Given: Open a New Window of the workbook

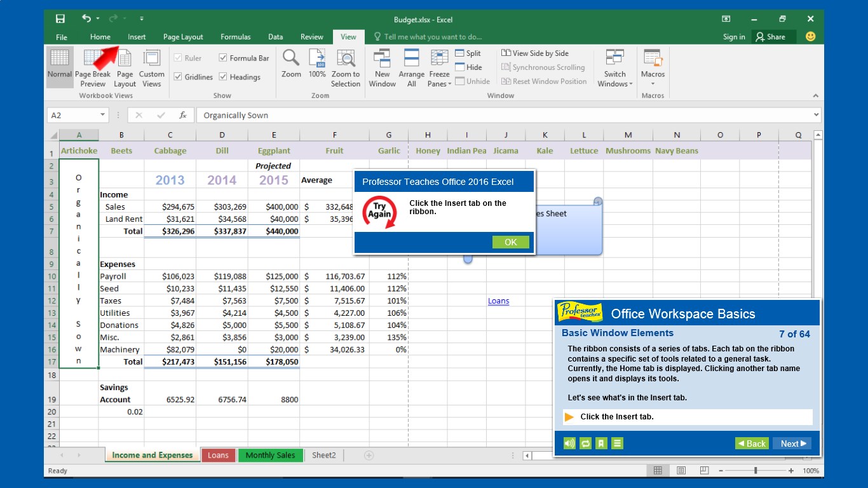Looking at the screenshot, I should pos(382,69).
